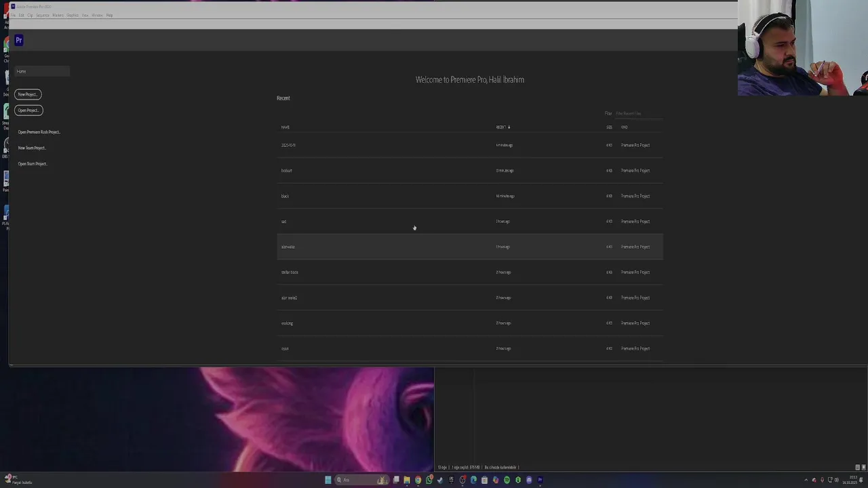
Task: Toggle sort on the Recent column
Action: pos(502,127)
